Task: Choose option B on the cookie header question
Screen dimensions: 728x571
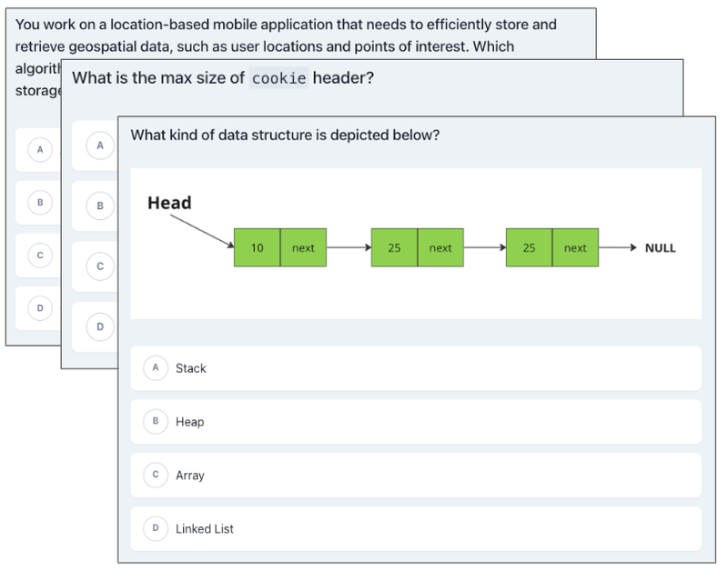Action: pyautogui.click(x=100, y=205)
